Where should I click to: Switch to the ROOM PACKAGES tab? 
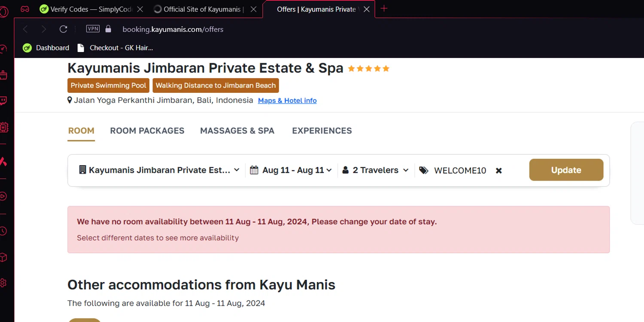(x=147, y=131)
